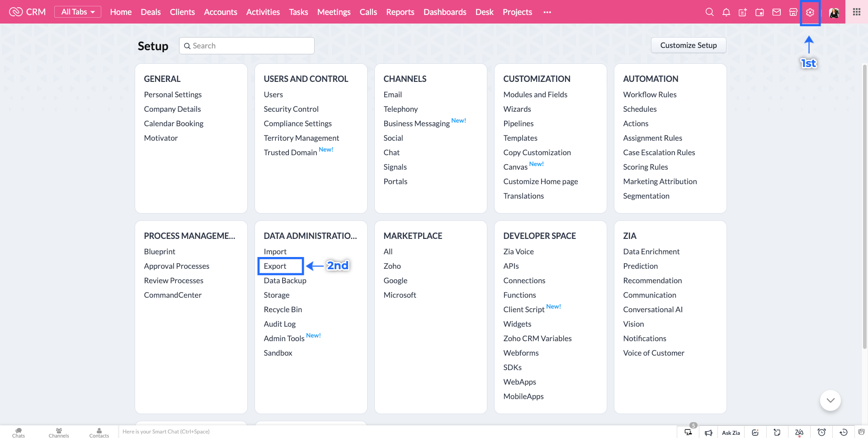Open the All Tabs dropdown

(77, 12)
